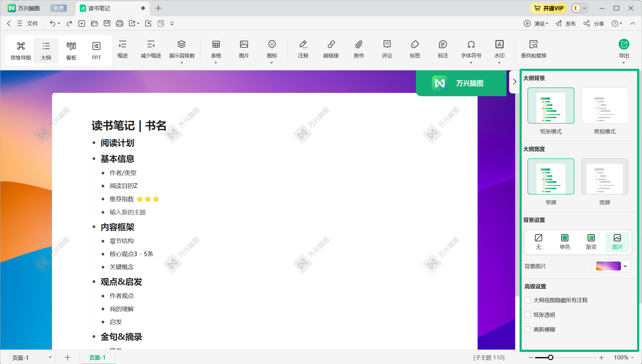
Task: Switch to PPT view
Action: point(96,50)
